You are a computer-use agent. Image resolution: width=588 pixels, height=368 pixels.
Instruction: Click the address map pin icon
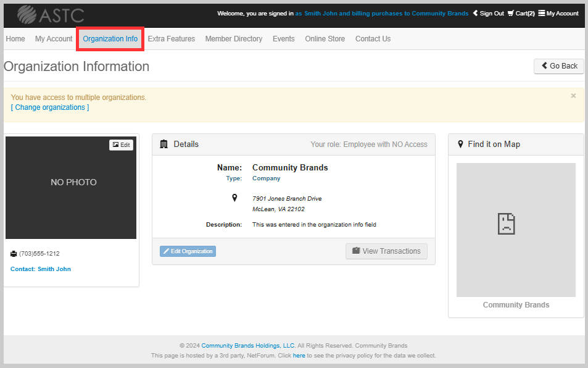[234, 198]
